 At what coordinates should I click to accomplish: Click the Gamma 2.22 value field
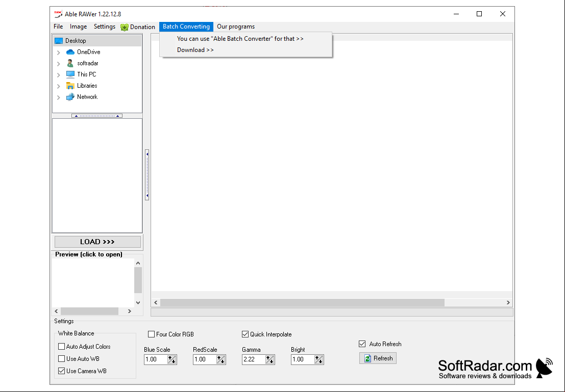(254, 359)
